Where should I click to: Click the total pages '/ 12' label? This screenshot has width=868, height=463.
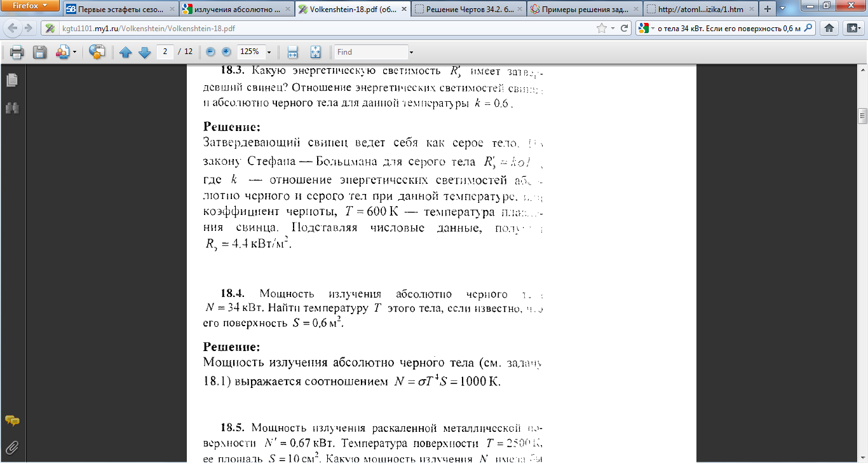point(186,52)
